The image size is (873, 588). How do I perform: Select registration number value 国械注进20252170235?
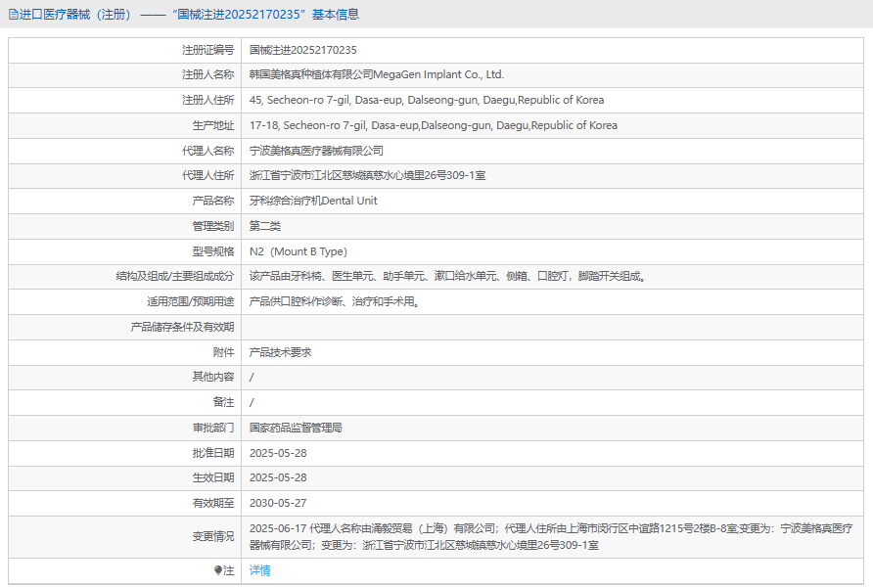coord(302,49)
